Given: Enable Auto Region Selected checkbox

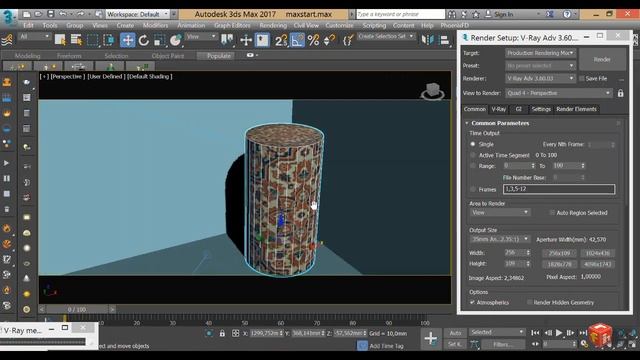Looking at the screenshot, I should pos(552,213).
